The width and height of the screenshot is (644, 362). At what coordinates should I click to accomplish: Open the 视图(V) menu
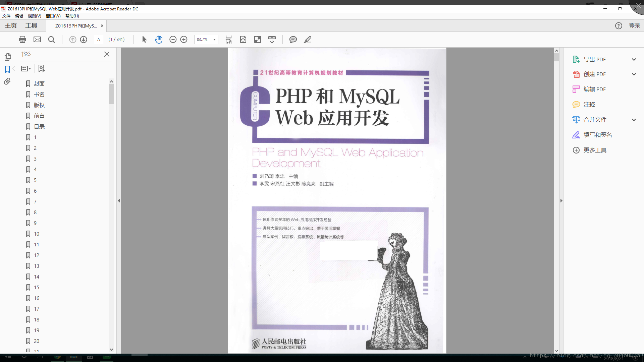tap(34, 16)
